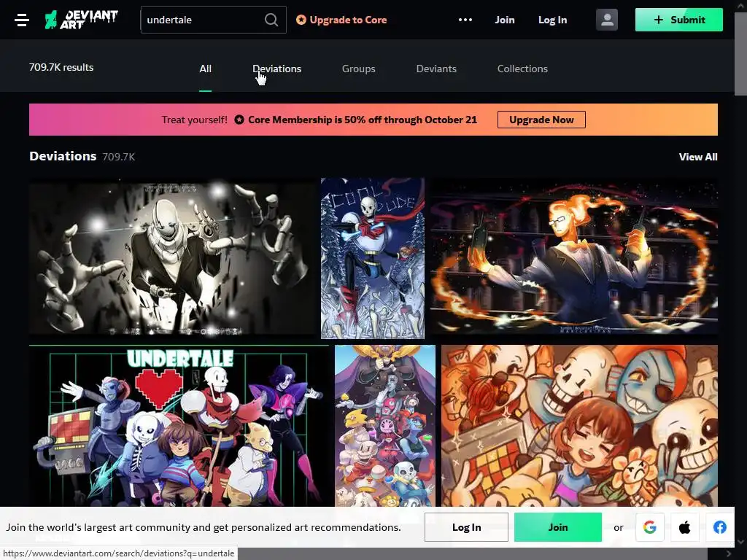The height and width of the screenshot is (560, 747).
Task: Click the Core star icon beside Upgrade to Core
Action: [x=301, y=20]
